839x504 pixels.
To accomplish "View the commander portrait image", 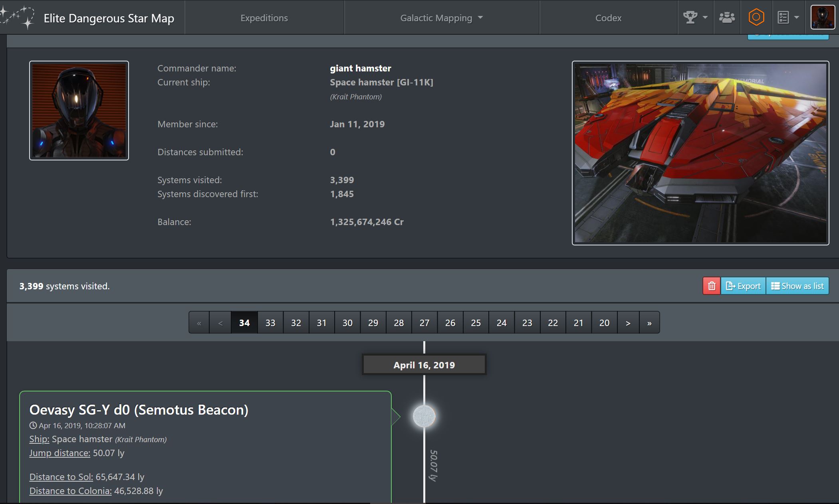I will (79, 111).
